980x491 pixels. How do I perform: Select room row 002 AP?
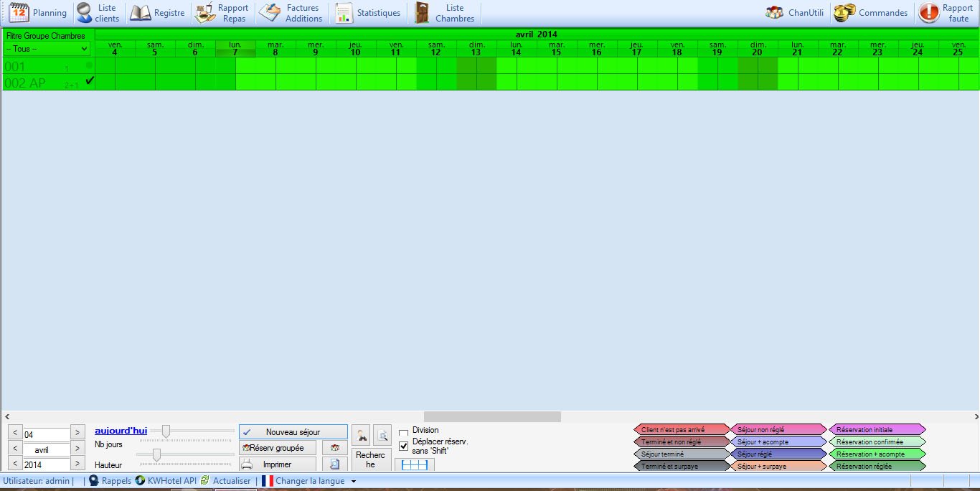[x=48, y=82]
